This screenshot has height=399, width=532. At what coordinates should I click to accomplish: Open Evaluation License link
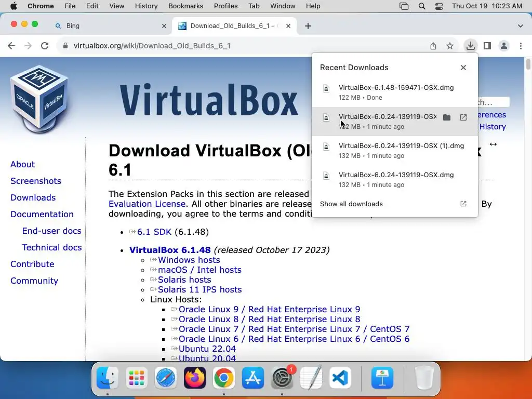tap(147, 204)
